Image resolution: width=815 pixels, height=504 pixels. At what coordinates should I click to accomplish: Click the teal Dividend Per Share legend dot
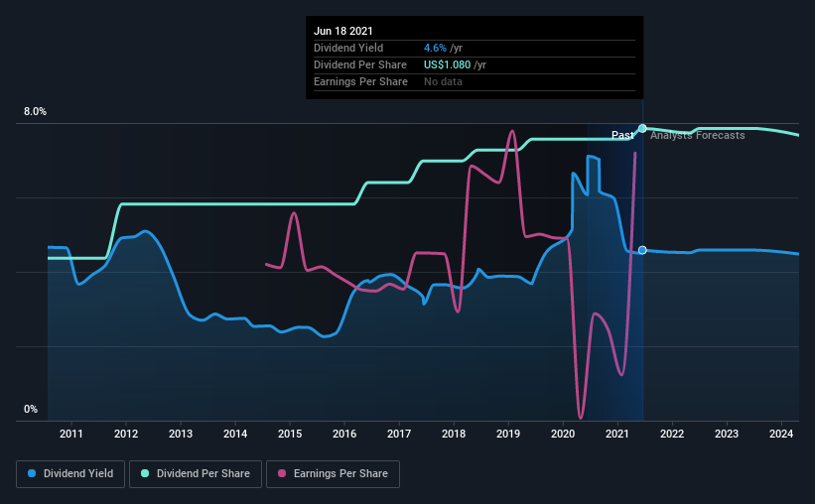point(146,474)
